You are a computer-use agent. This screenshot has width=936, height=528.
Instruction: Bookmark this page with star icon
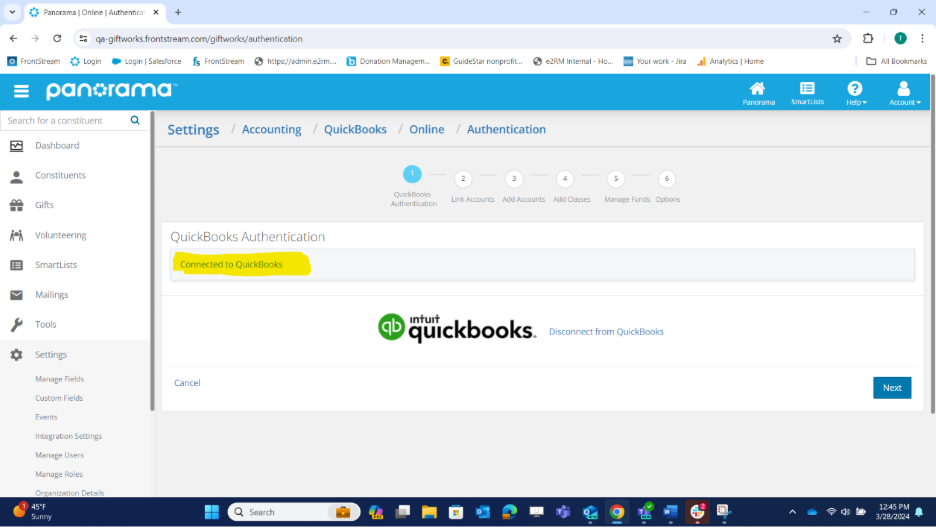click(837, 39)
